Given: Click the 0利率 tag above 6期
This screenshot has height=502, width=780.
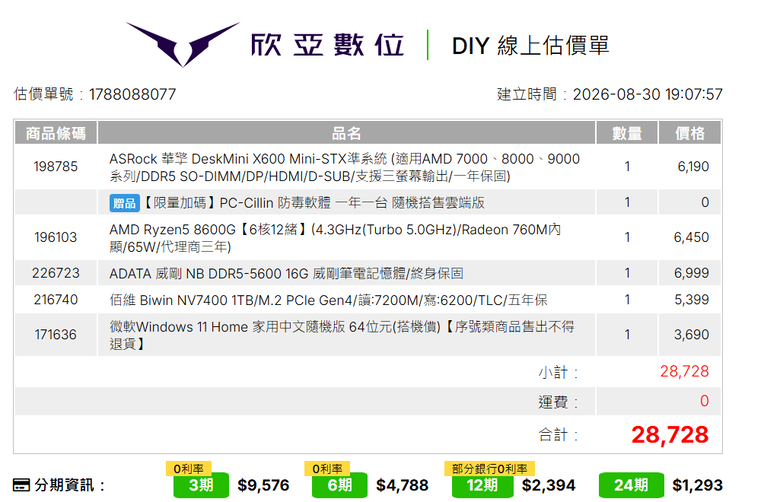Looking at the screenshot, I should [327, 468].
